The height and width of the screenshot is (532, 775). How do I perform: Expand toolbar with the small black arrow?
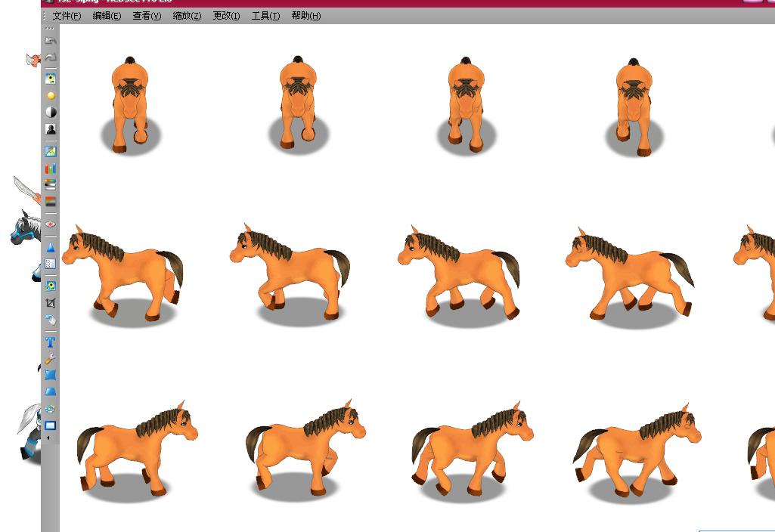coord(48,438)
